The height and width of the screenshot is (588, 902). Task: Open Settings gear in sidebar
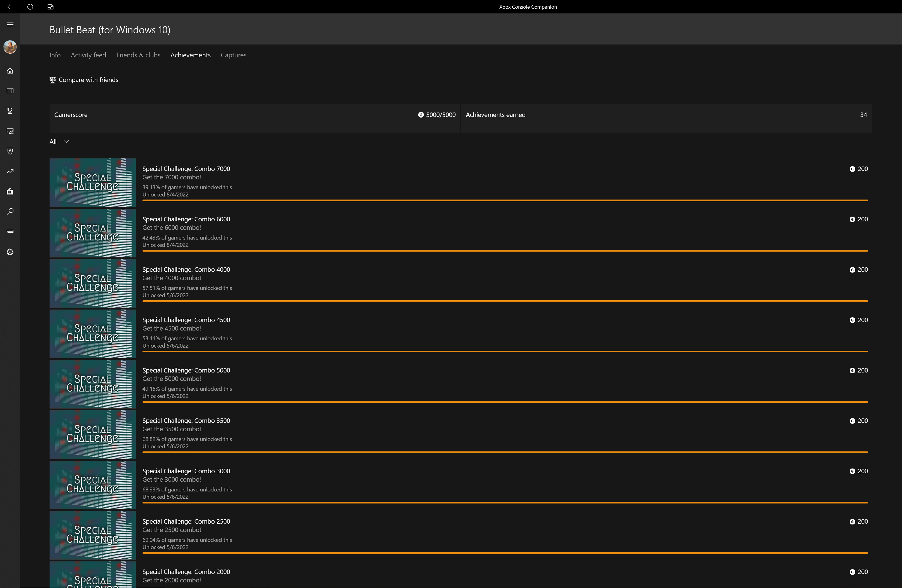10,252
